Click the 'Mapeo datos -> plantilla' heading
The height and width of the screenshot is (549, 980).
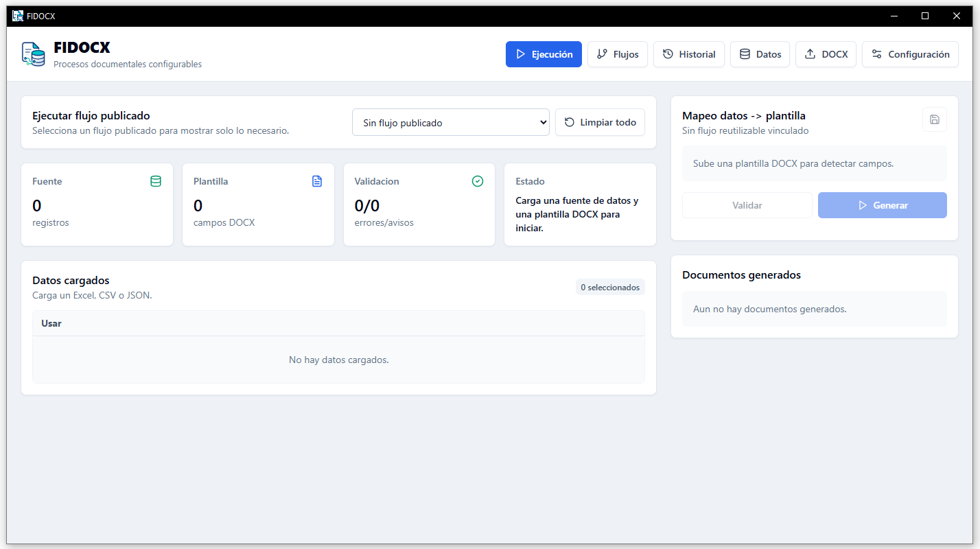pyautogui.click(x=744, y=115)
